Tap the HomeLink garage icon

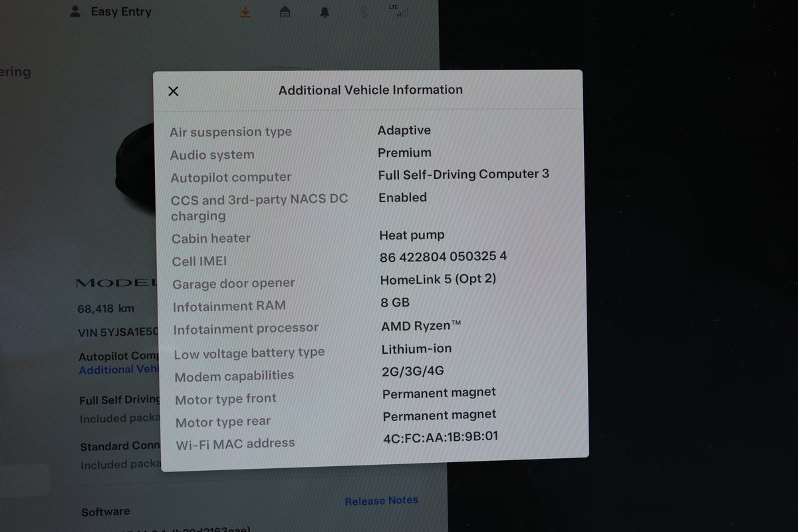pyautogui.click(x=285, y=12)
